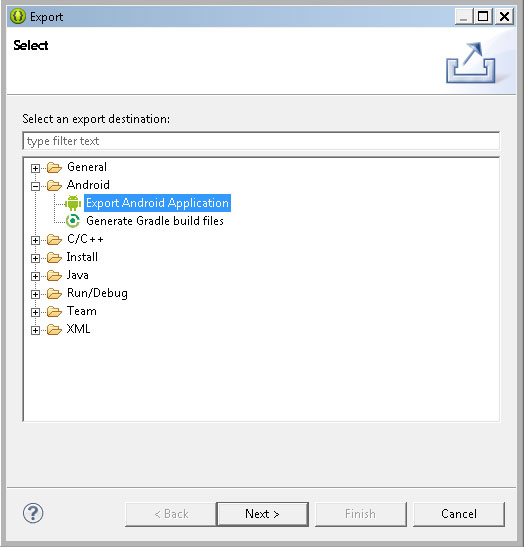Click the Cancel button
Screen dimensions: 524x547
459,514
